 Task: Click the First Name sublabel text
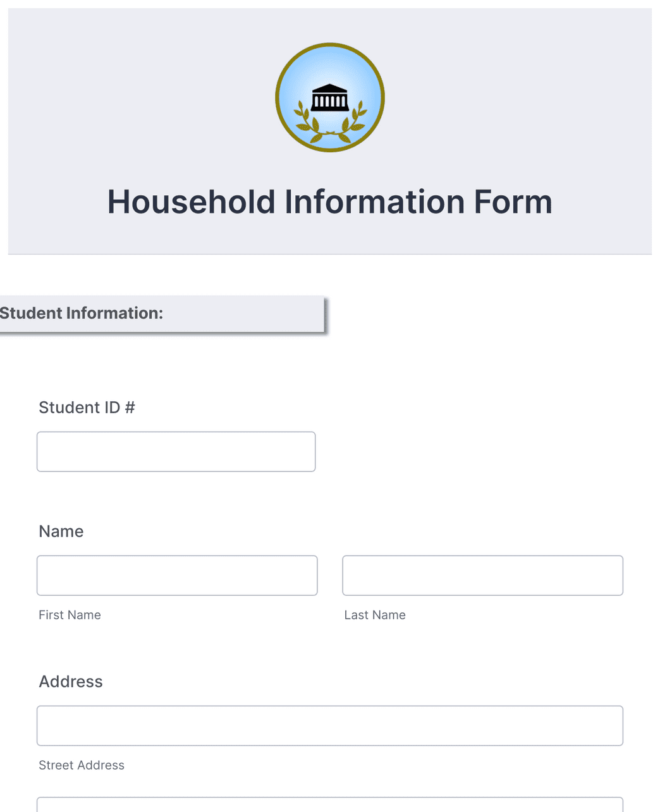coord(70,614)
